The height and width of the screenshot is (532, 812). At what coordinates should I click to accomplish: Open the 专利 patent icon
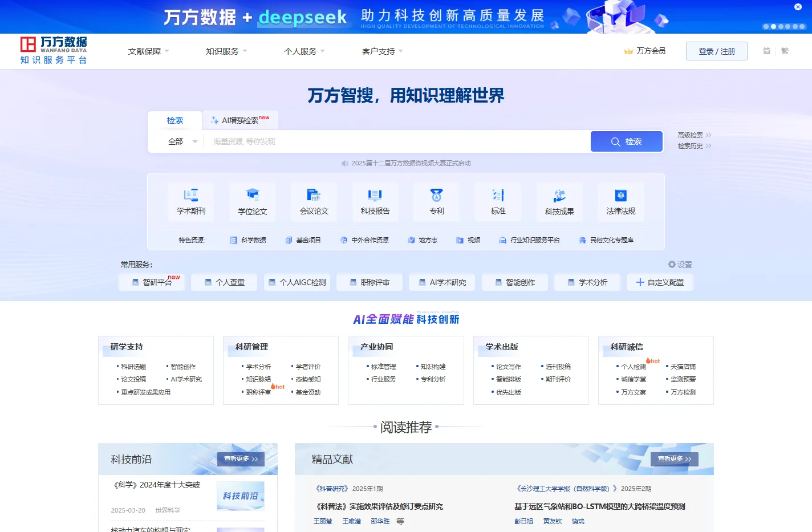pyautogui.click(x=437, y=201)
